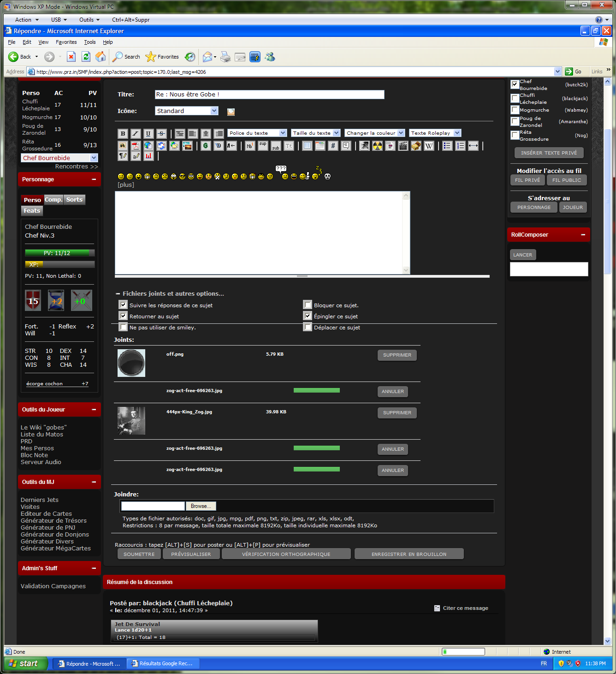616x674 pixels.
Task: Enable Bloquer ce sujet checkbox
Action: pos(308,305)
